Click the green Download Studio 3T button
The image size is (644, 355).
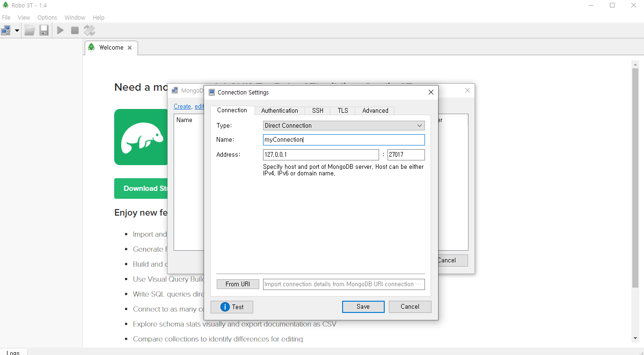click(141, 188)
